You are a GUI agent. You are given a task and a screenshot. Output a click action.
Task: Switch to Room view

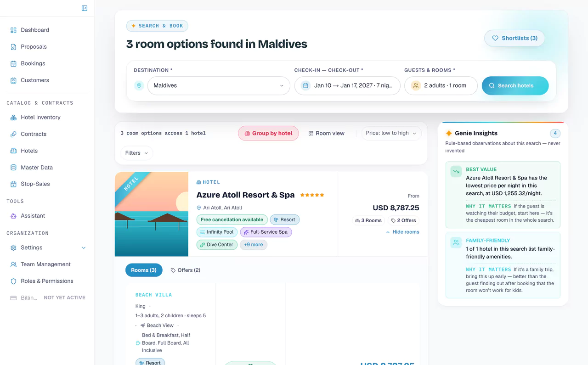click(x=326, y=133)
